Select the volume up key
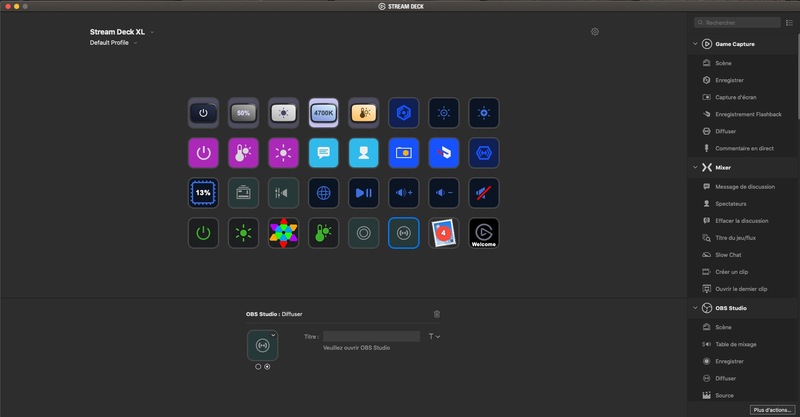The image size is (800, 417). (x=404, y=193)
